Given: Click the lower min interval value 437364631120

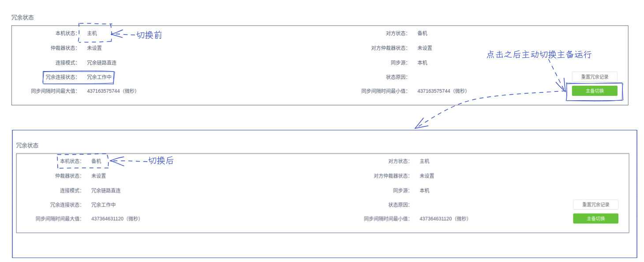Looking at the screenshot, I should [436, 219].
